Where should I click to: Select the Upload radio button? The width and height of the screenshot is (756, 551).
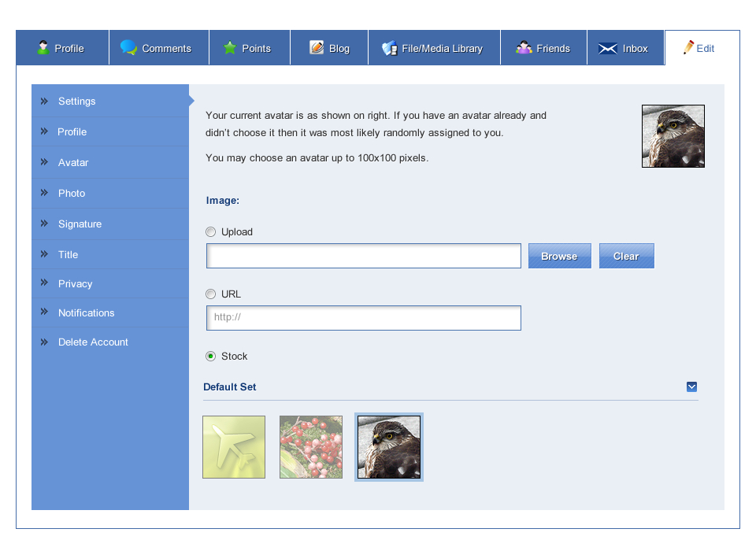[x=210, y=232]
